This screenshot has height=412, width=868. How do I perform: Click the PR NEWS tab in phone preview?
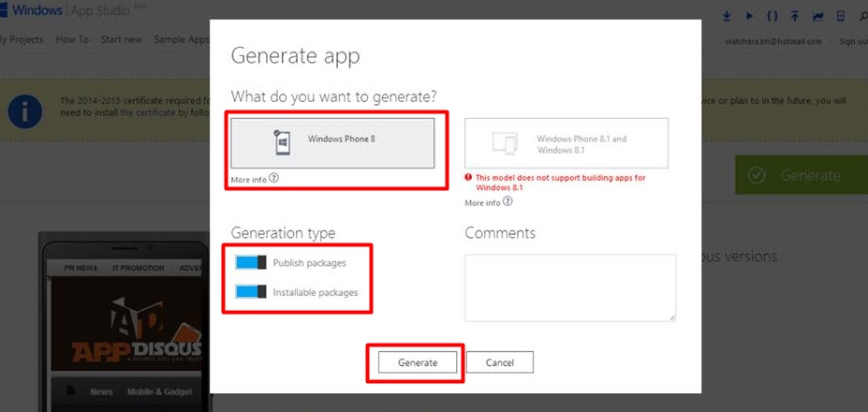pos(81,268)
